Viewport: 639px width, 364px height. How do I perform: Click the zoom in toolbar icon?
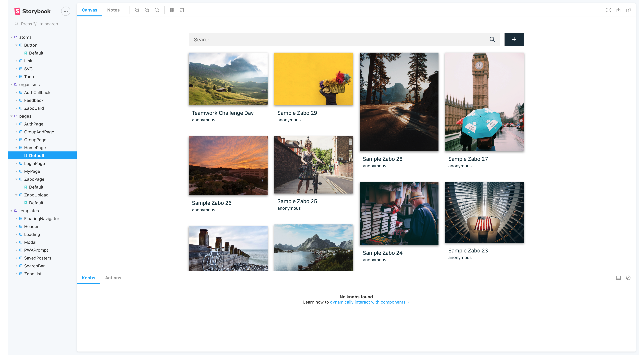pos(137,10)
